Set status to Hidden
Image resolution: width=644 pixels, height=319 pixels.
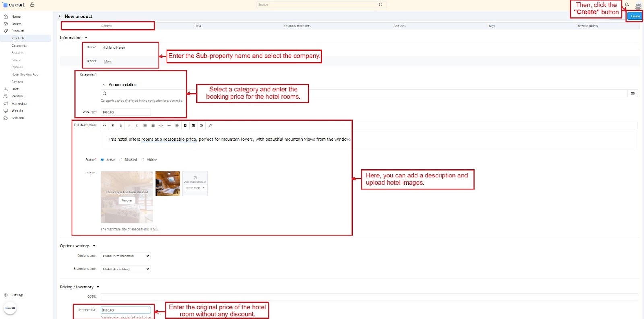click(143, 160)
